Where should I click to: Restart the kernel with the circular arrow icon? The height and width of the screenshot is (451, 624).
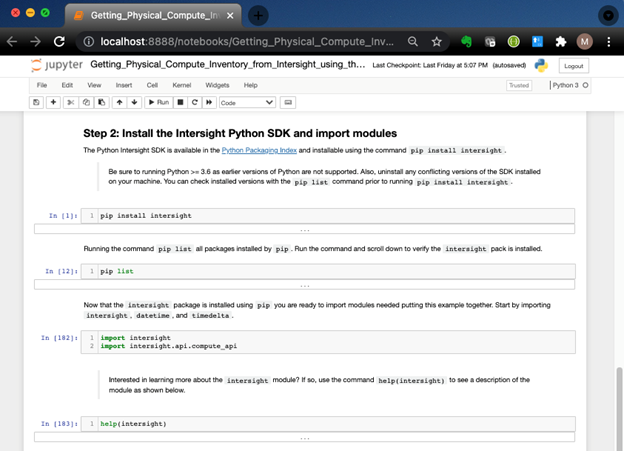click(x=195, y=102)
